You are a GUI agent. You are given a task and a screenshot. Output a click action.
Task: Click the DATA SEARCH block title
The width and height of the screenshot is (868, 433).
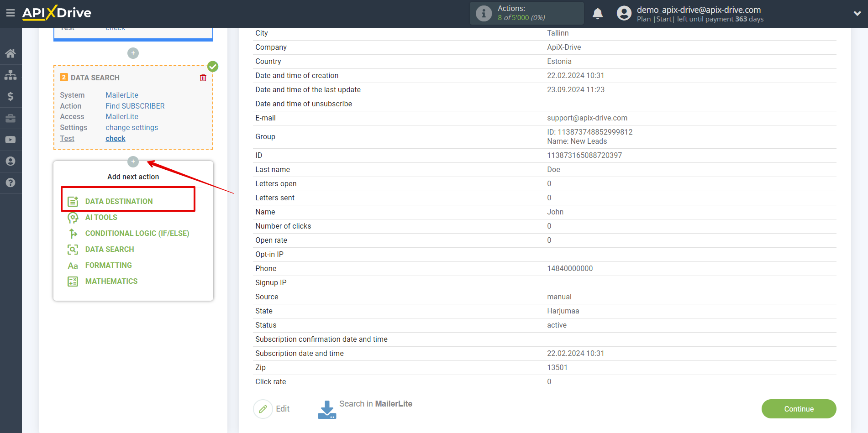95,78
